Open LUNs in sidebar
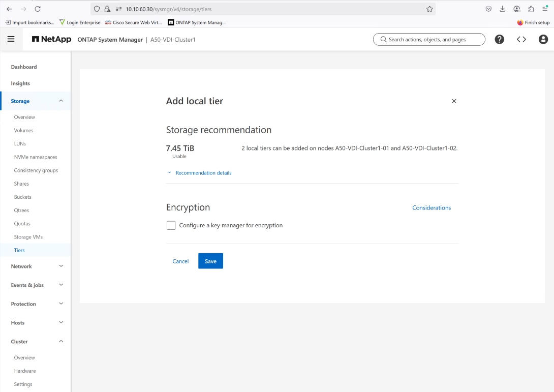 (x=20, y=143)
